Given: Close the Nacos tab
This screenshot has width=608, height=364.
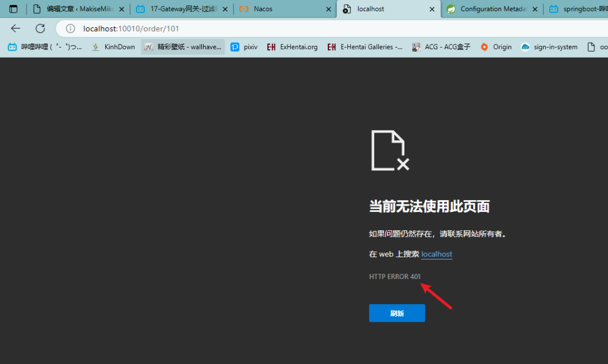Looking at the screenshot, I should [x=328, y=9].
